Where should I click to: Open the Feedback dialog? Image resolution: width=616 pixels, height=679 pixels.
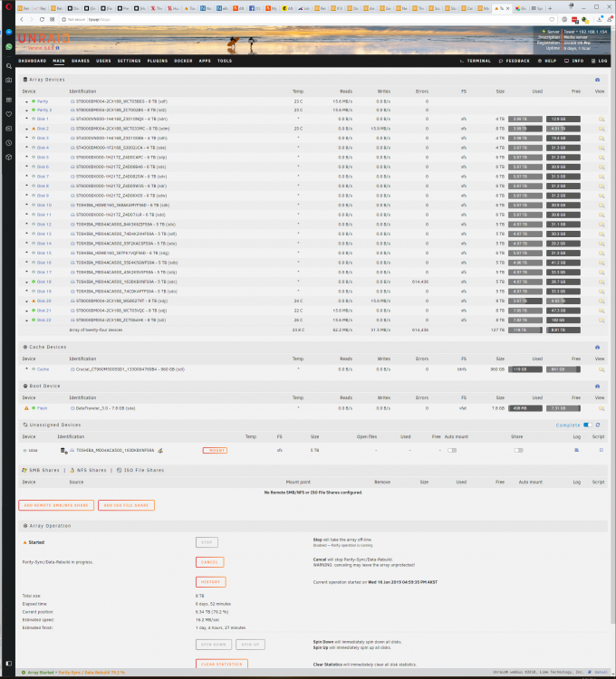point(515,61)
